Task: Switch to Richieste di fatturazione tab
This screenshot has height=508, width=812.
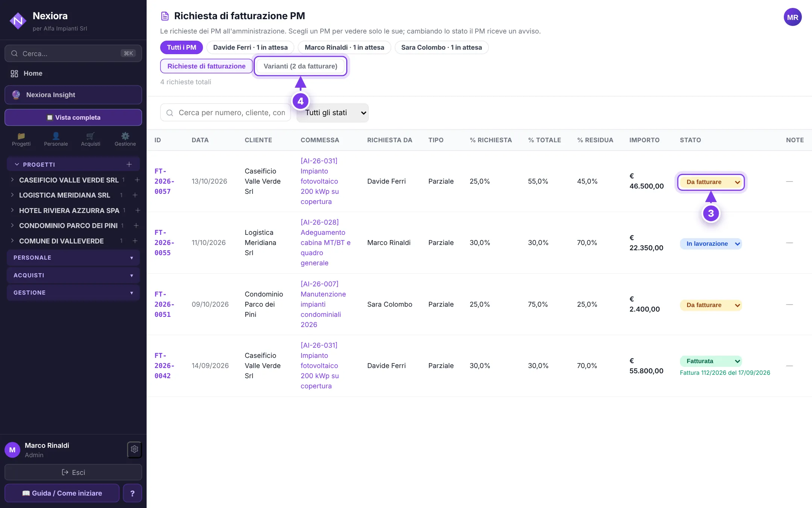Action: [206, 66]
